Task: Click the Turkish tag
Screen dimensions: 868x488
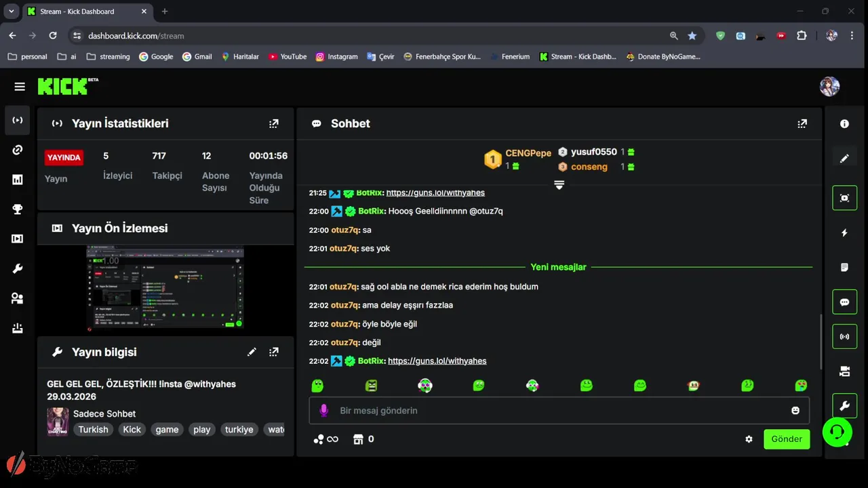Action: [x=93, y=430]
